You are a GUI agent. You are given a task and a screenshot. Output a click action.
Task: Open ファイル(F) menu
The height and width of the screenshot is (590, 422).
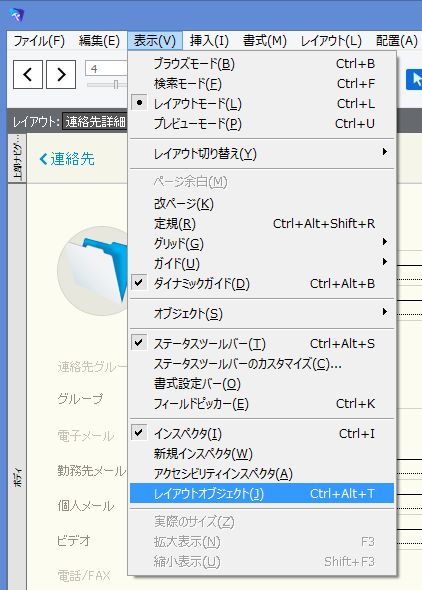[39, 41]
